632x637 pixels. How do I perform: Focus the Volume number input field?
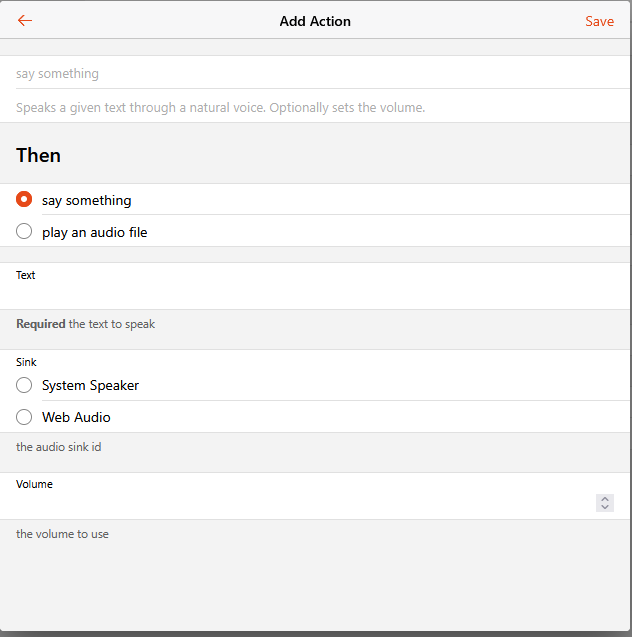point(305,503)
